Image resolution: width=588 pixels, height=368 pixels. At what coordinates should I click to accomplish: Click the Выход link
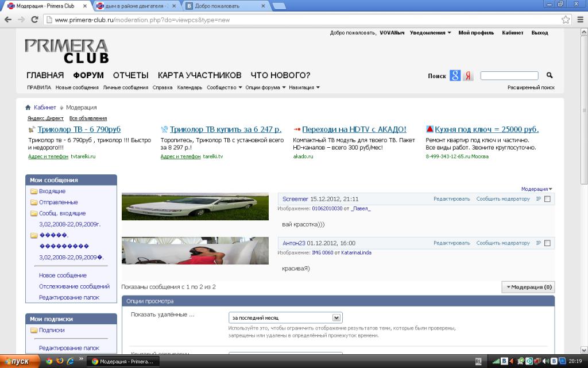[540, 33]
